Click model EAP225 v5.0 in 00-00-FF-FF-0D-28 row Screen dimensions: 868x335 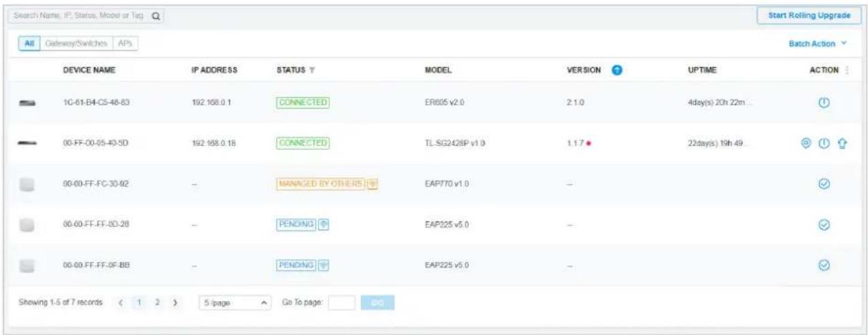click(447, 225)
